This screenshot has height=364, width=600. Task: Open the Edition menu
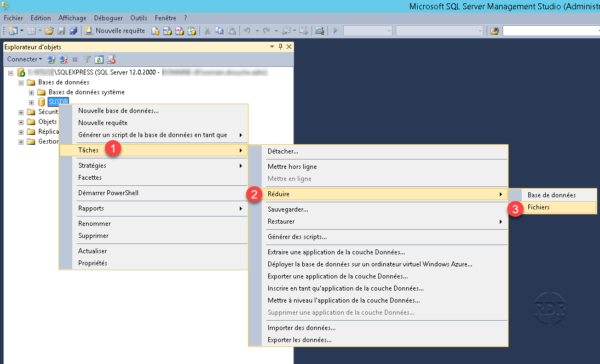[41, 18]
